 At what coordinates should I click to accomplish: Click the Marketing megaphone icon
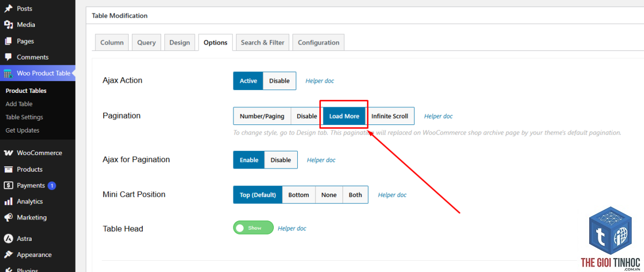point(9,217)
